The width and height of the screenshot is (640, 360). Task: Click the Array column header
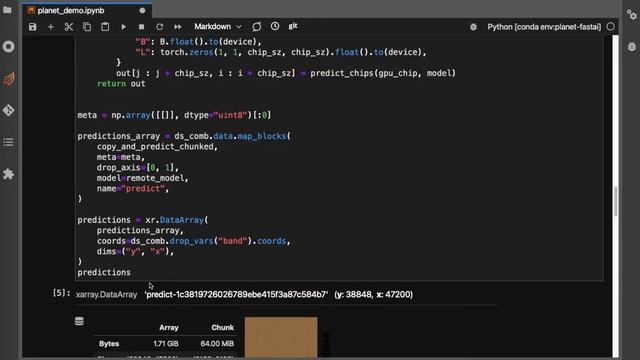coord(169,327)
